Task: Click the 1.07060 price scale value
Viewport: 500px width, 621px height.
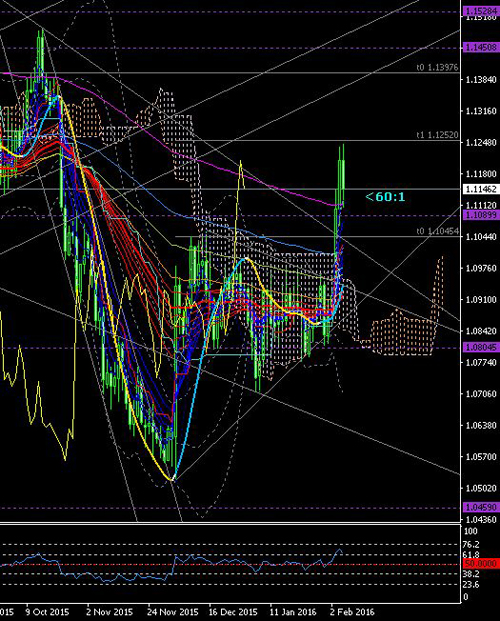Action: point(481,394)
